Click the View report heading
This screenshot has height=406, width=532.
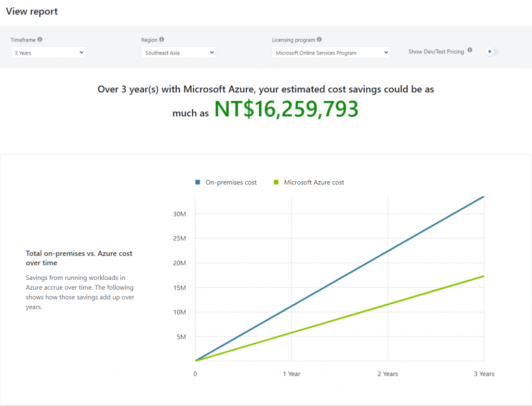[32, 11]
